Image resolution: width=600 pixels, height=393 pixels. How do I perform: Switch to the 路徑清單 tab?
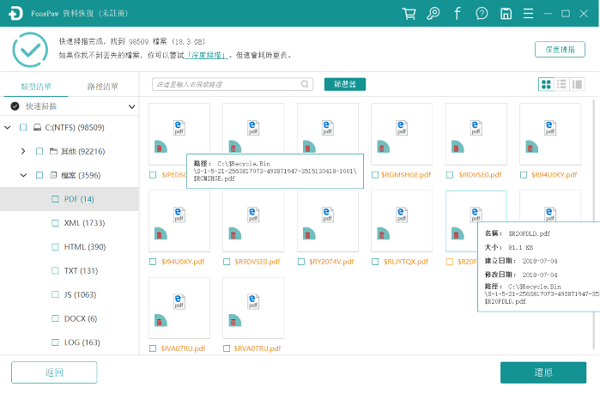103,86
